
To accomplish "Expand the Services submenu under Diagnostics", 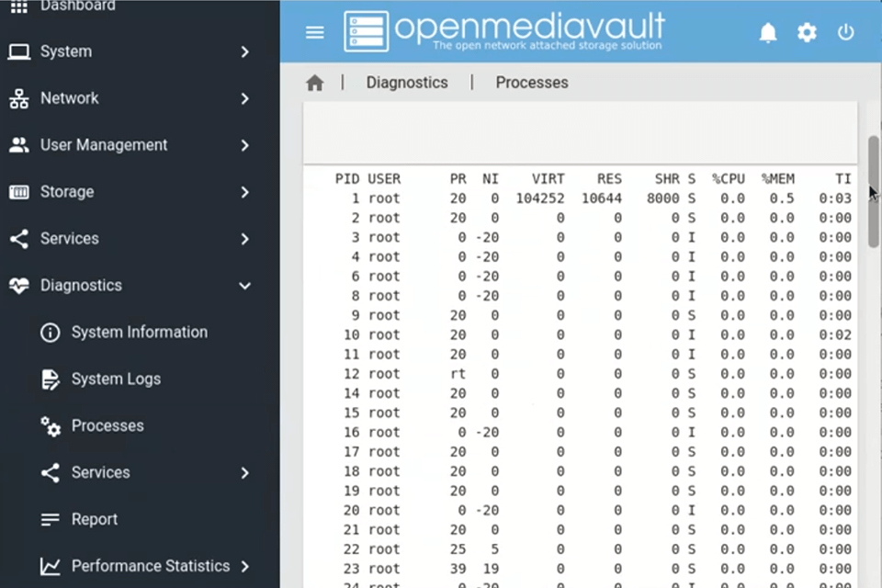I will (x=100, y=472).
